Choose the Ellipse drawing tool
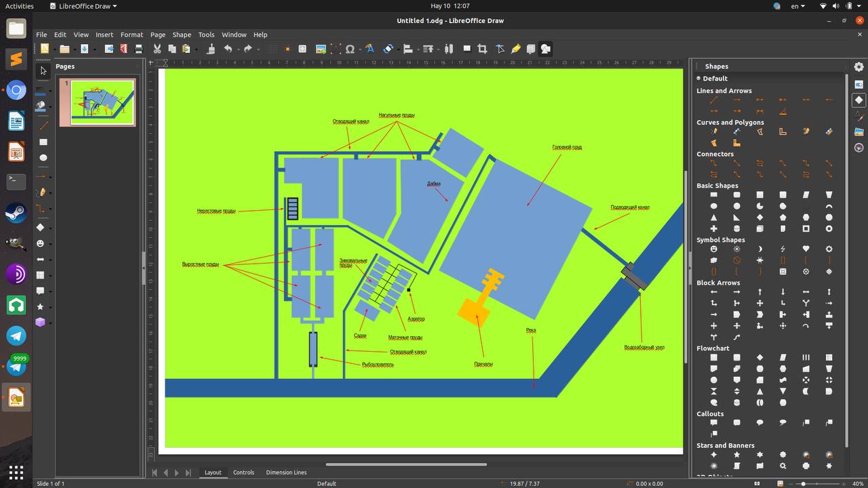This screenshot has height=488, width=868. (43, 158)
